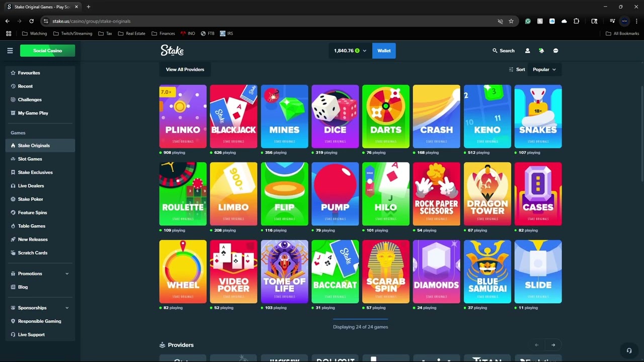Launch the Crash game
Image resolution: width=644 pixels, height=362 pixels.
tap(436, 117)
